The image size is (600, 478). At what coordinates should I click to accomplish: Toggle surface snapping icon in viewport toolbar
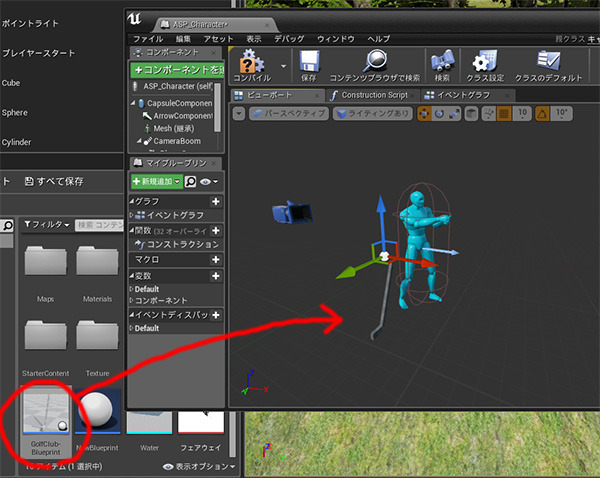(489, 114)
